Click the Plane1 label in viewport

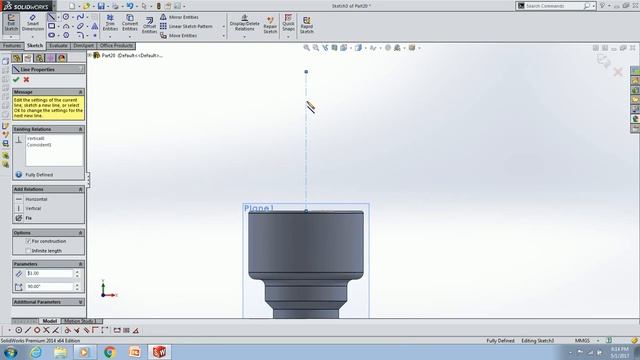click(x=258, y=209)
